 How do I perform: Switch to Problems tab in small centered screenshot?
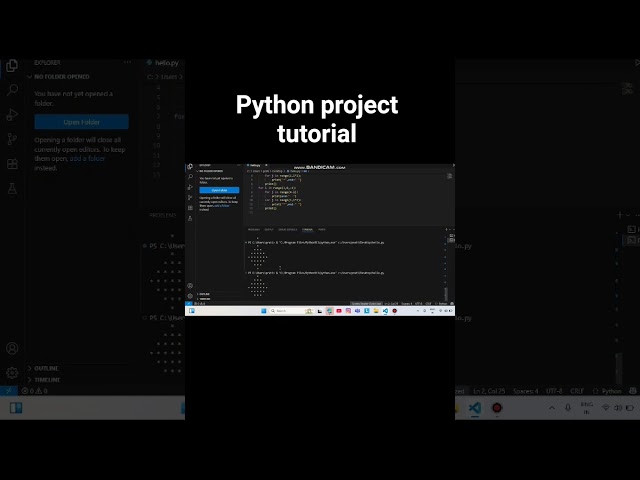point(254,229)
